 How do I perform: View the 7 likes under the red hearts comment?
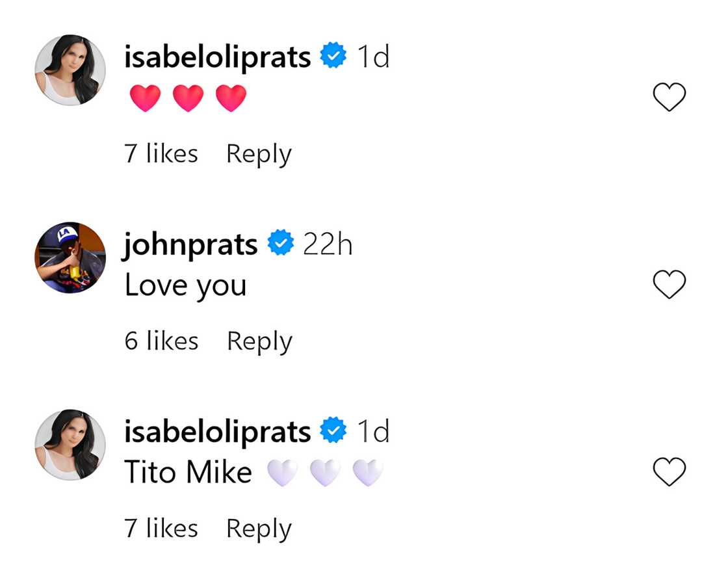161,154
